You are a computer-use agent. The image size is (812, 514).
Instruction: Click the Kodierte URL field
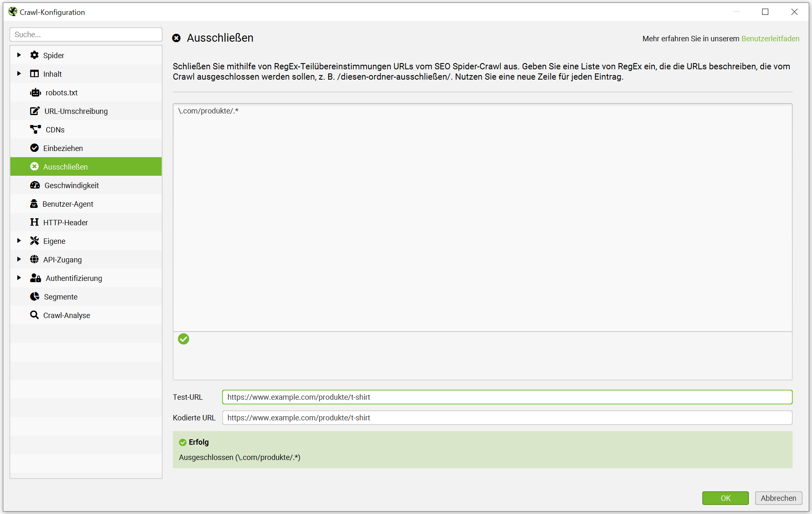click(x=507, y=417)
